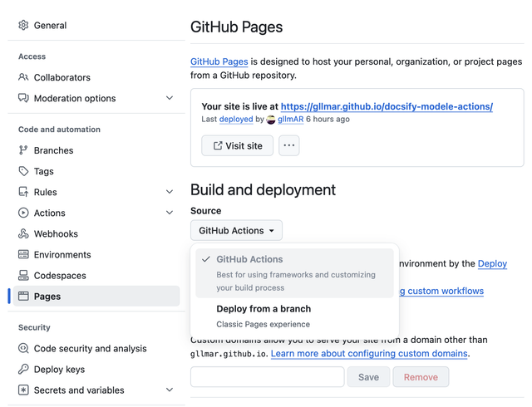This screenshot has height=407, width=532.
Task: Open the live site URL link
Action: [387, 106]
